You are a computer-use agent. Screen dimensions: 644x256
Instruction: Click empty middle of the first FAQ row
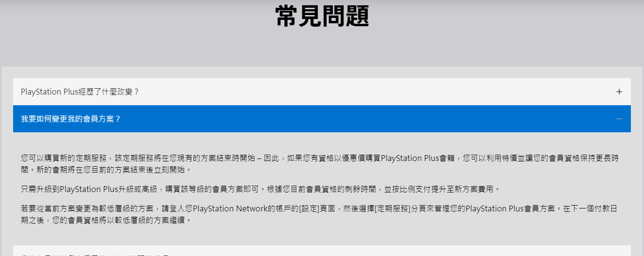340,92
